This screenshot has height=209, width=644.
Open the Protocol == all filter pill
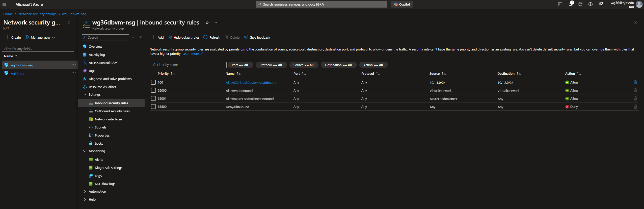(x=271, y=65)
